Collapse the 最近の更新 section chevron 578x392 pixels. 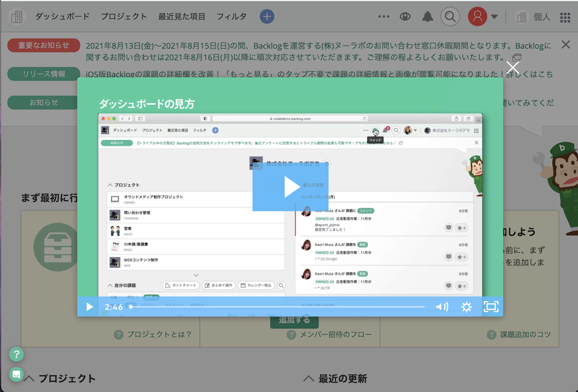pyautogui.click(x=308, y=379)
